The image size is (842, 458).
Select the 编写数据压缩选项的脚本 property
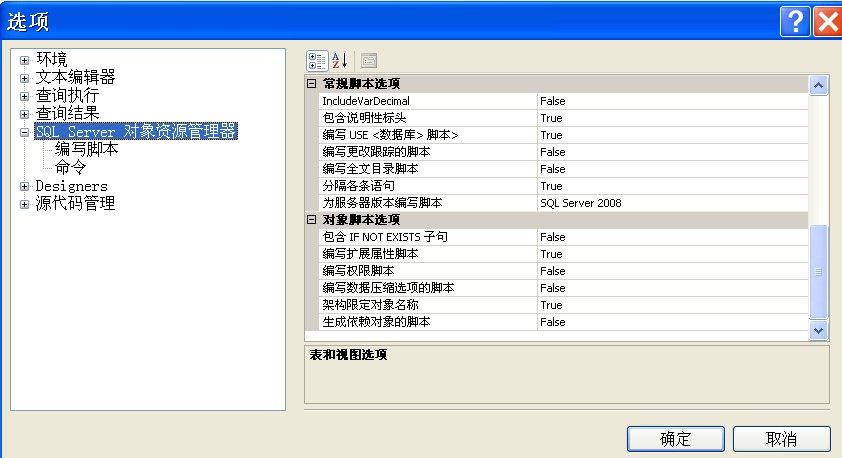[564, 288]
